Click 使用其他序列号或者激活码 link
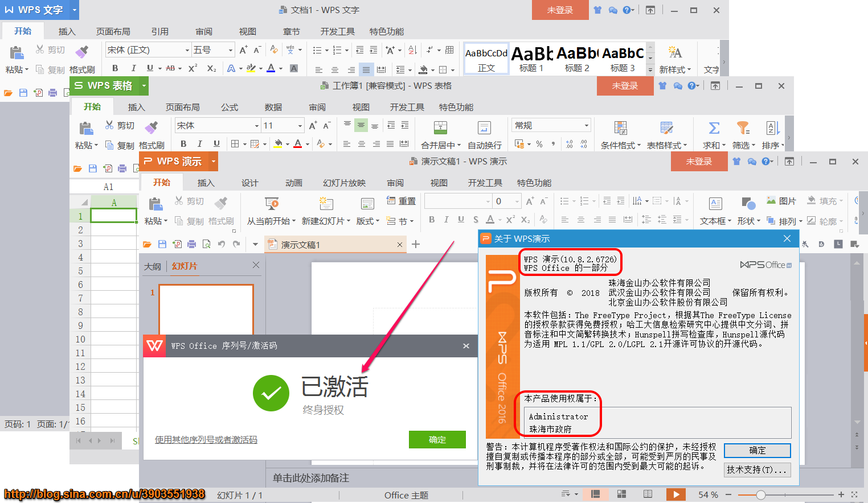The width and height of the screenshot is (868, 503). (x=206, y=439)
